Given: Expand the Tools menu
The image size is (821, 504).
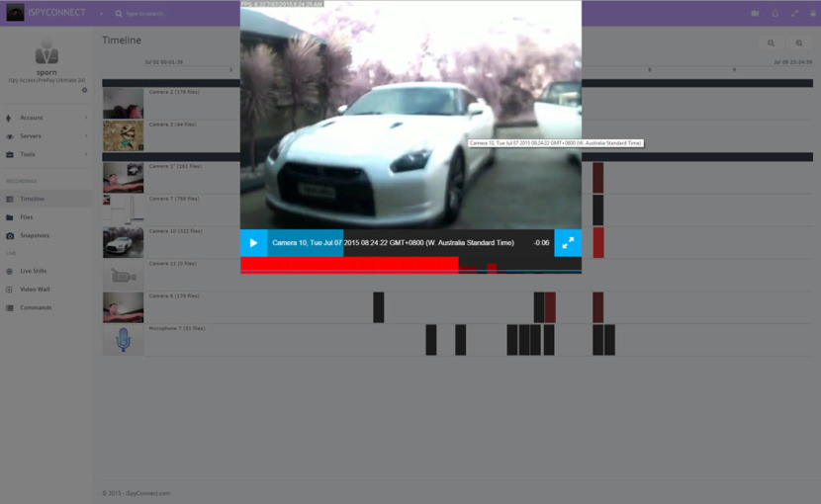Looking at the screenshot, I should 46,154.
